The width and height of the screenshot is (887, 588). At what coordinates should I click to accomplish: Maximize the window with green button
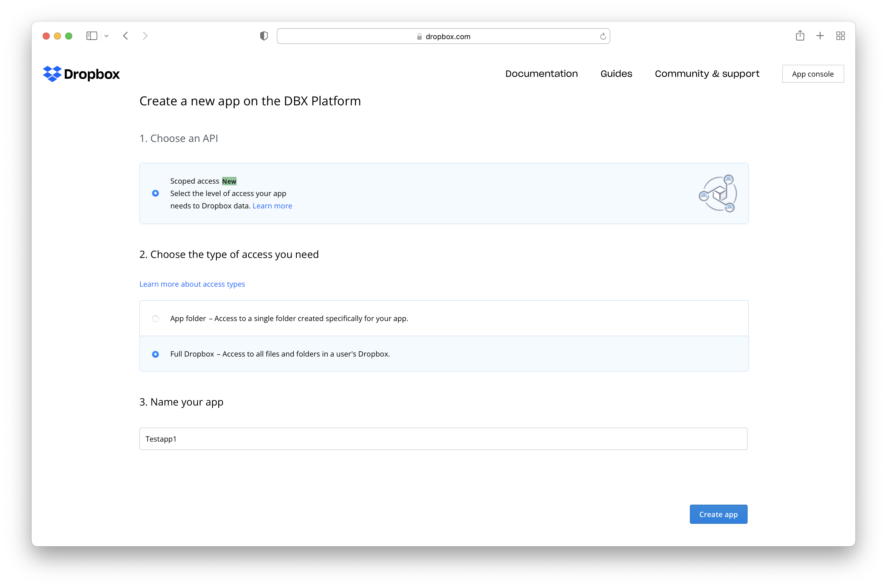[x=69, y=36]
